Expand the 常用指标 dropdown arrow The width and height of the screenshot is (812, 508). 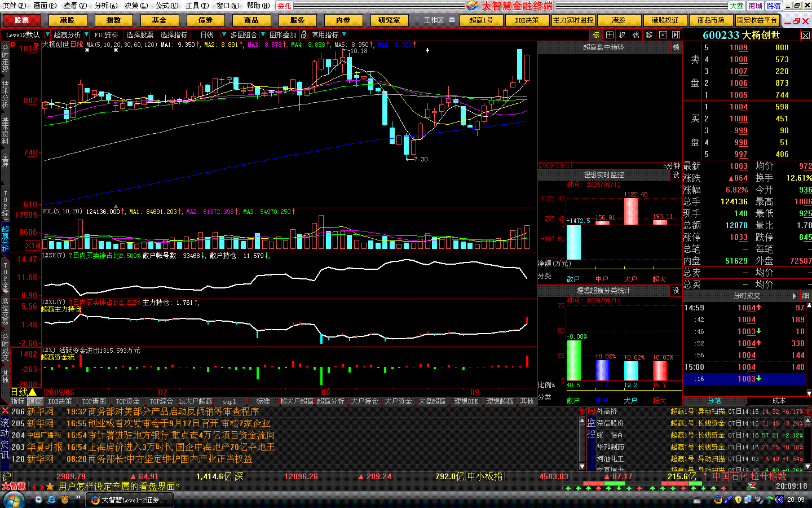(343, 35)
